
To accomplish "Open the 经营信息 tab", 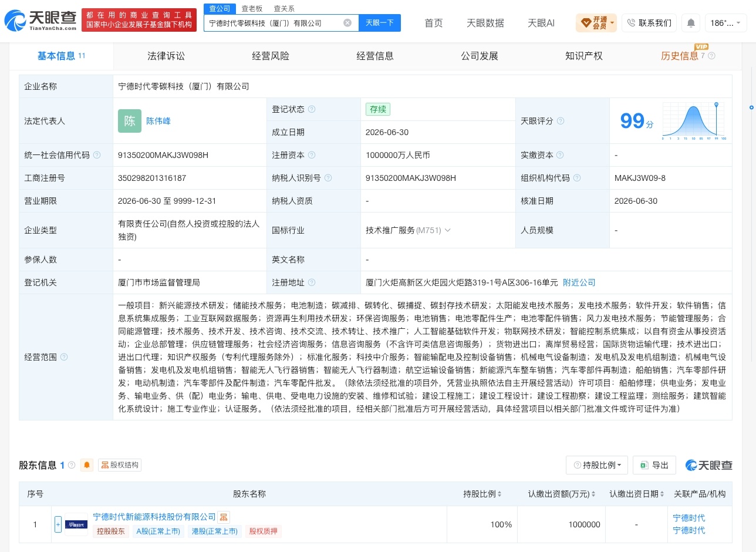I will pyautogui.click(x=375, y=56).
